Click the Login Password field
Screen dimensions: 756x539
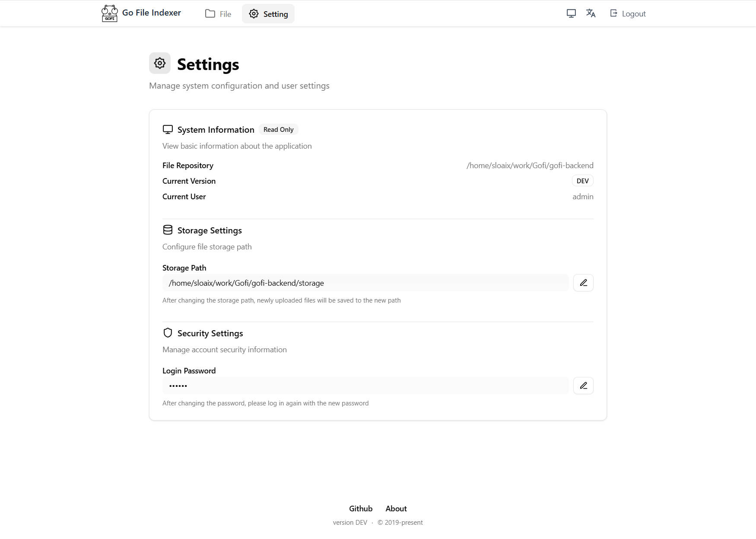click(365, 386)
